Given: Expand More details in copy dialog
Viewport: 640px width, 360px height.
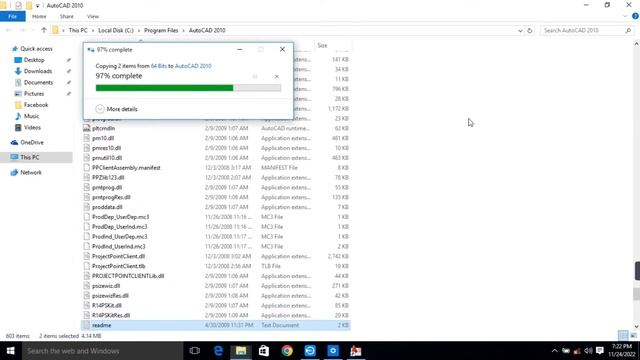Looking at the screenshot, I should [117, 109].
